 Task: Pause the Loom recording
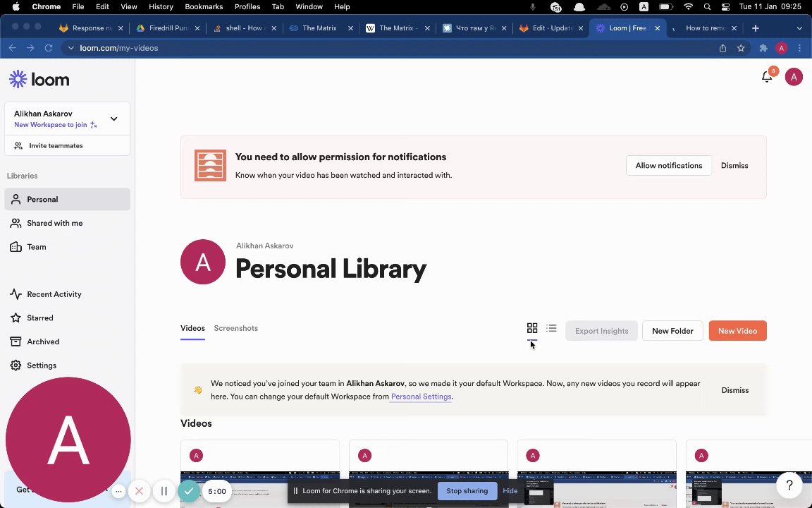pyautogui.click(x=164, y=491)
